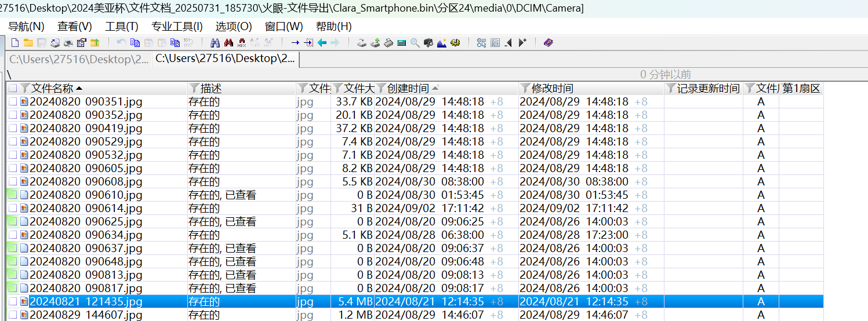Tick checkbox for 20240820 090351.jpg
Image resolution: width=868 pixels, height=321 pixels.
(13, 101)
